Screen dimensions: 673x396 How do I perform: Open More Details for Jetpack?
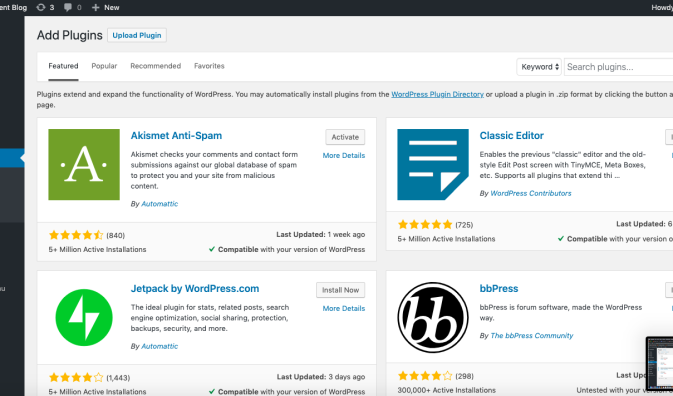click(x=344, y=308)
